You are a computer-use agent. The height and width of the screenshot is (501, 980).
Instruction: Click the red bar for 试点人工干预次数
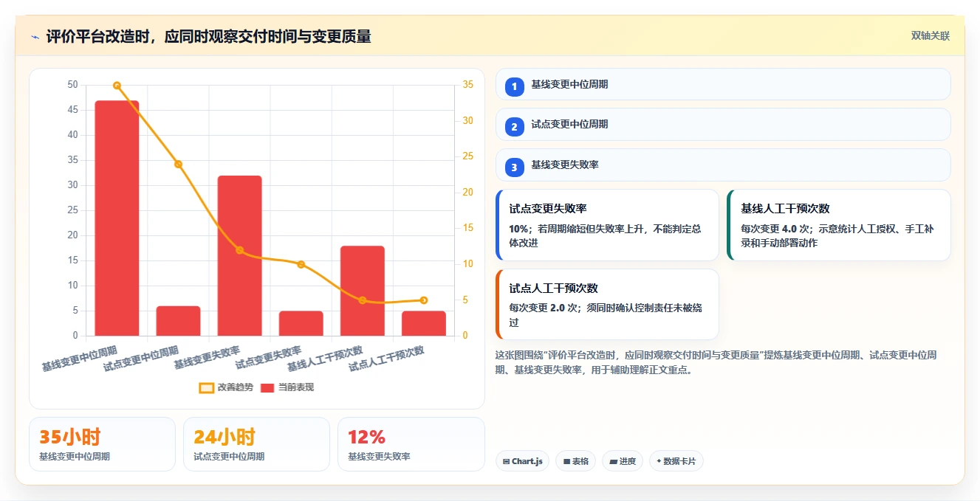pyautogui.click(x=424, y=323)
